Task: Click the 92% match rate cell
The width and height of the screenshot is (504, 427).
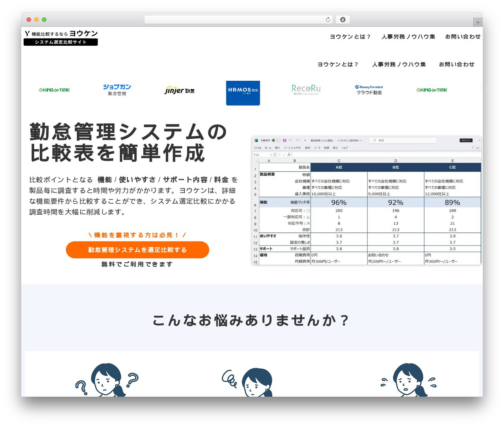Action: [396, 202]
